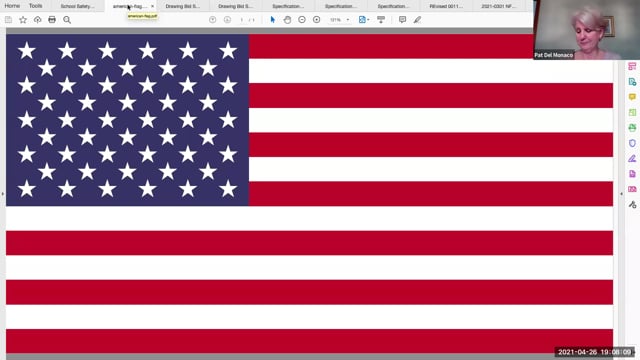640x360 pixels.
Task: Open the 2021-0301 NF document tab
Action: [x=498, y=6]
